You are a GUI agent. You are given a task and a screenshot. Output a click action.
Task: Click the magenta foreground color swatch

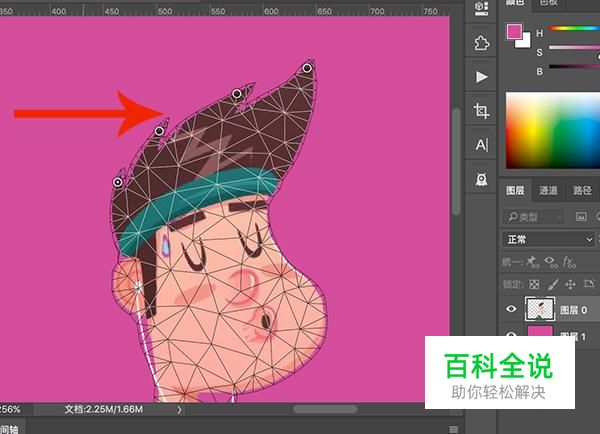tap(514, 31)
